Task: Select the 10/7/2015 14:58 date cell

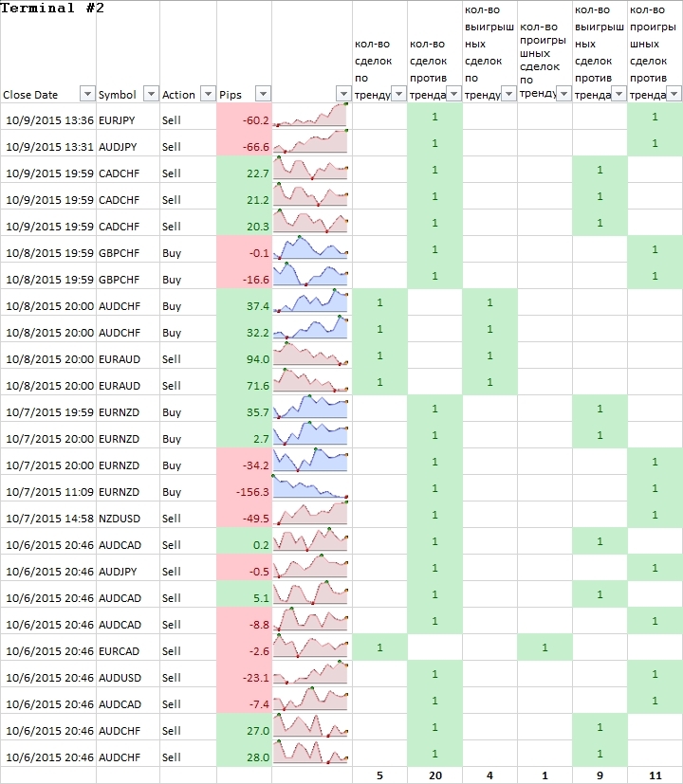Action: click(48, 515)
